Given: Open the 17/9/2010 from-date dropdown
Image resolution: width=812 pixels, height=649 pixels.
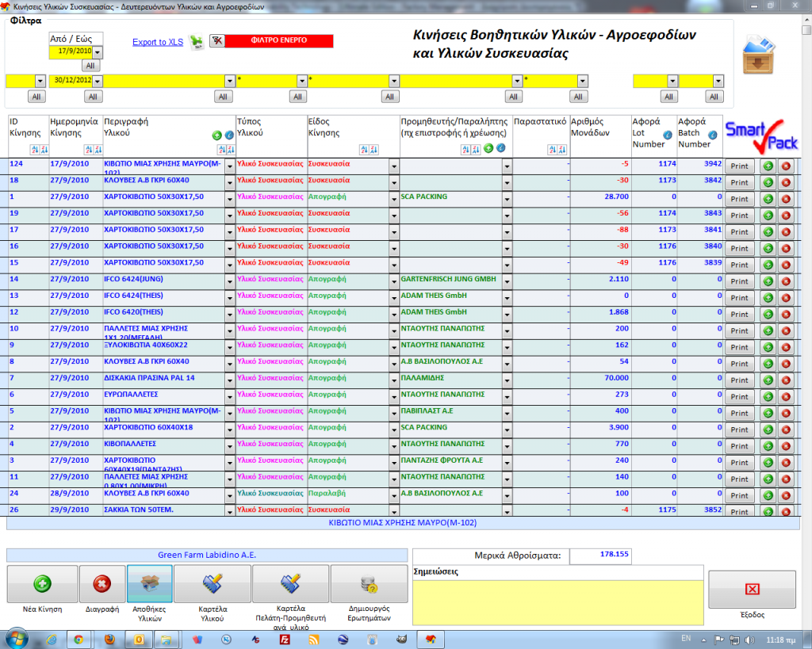Looking at the screenshot, I should pos(98,52).
